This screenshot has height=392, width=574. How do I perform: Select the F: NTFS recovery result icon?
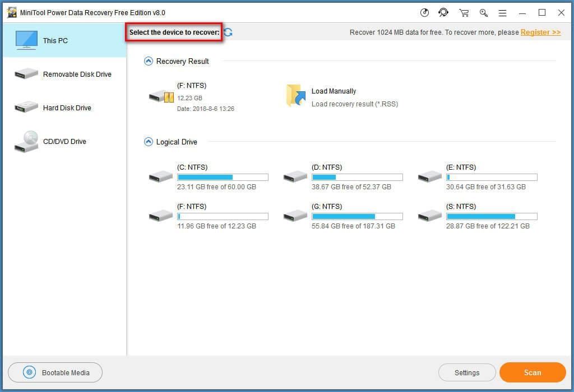161,96
